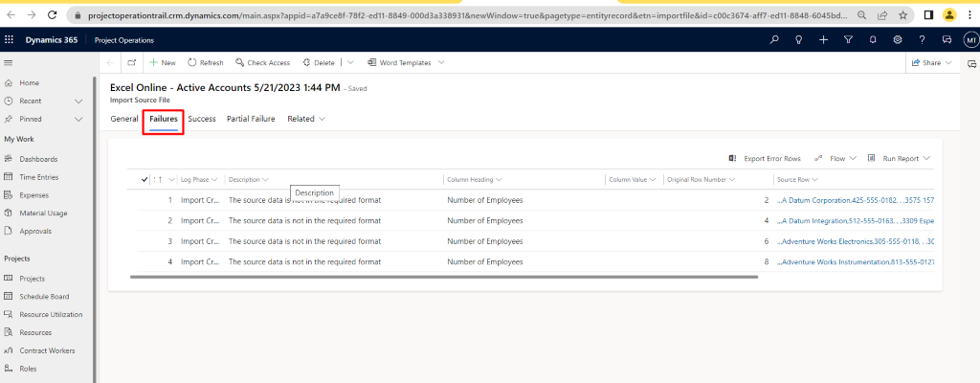Switch to the Partial Failure tab

coord(251,119)
